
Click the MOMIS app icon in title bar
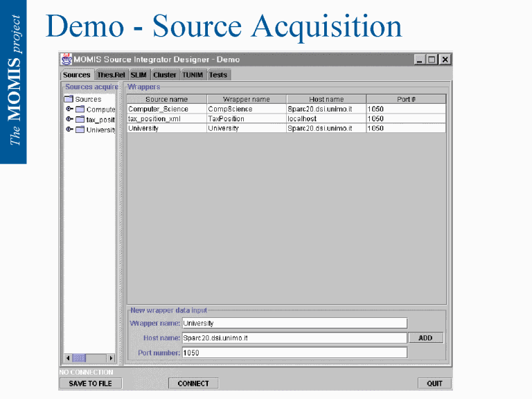(67, 60)
